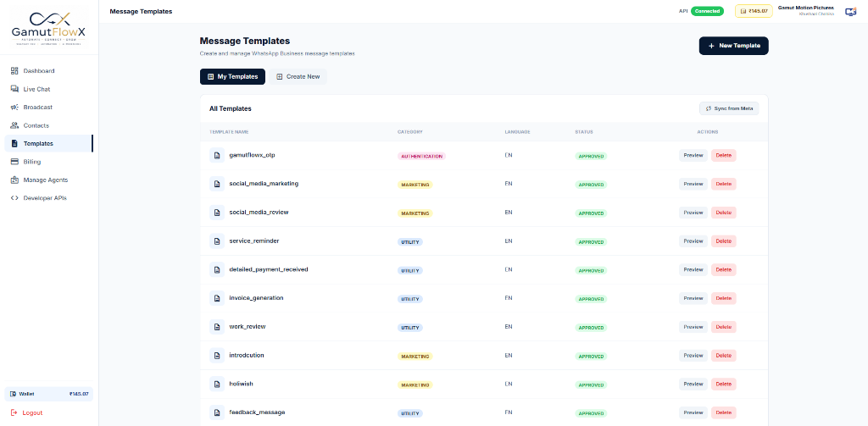Preview the invoice_generation template

tap(693, 298)
